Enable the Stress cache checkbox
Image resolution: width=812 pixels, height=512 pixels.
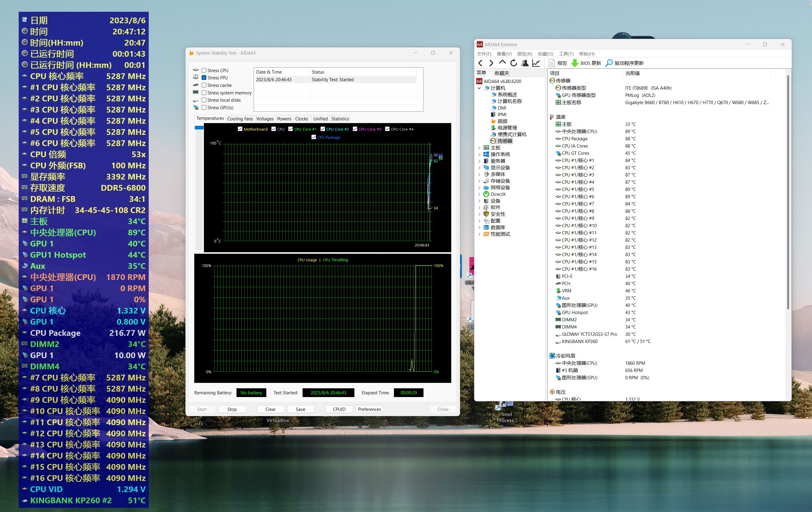204,85
